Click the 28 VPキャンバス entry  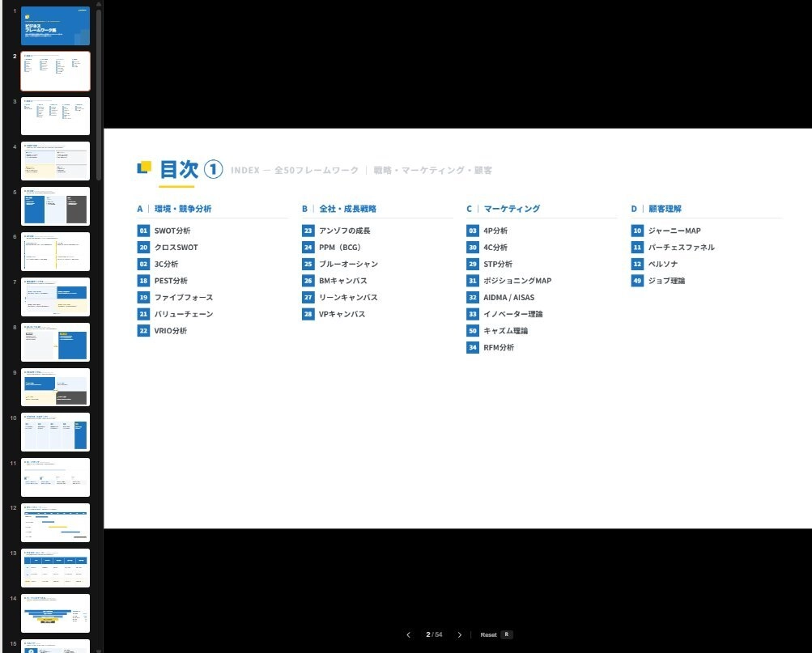click(x=334, y=314)
